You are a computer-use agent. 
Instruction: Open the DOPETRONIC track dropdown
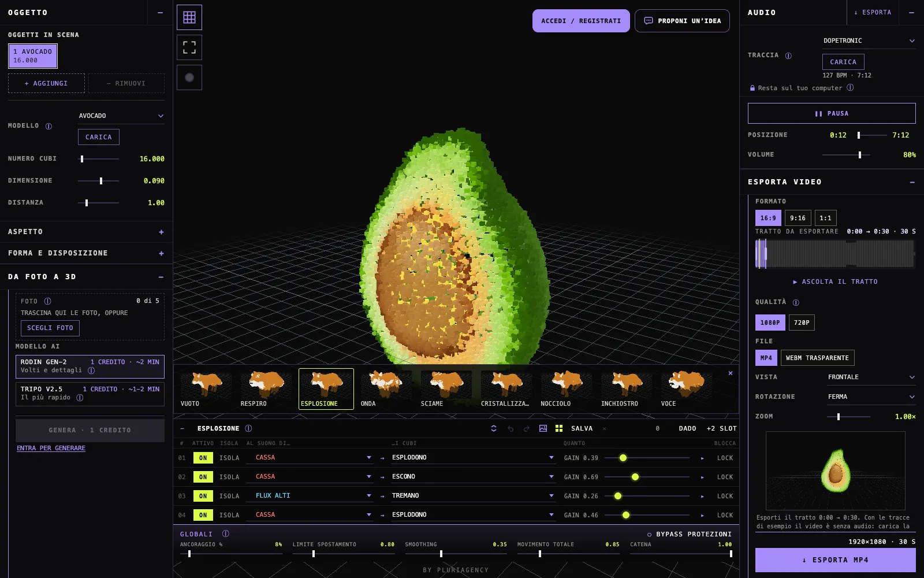(x=869, y=40)
